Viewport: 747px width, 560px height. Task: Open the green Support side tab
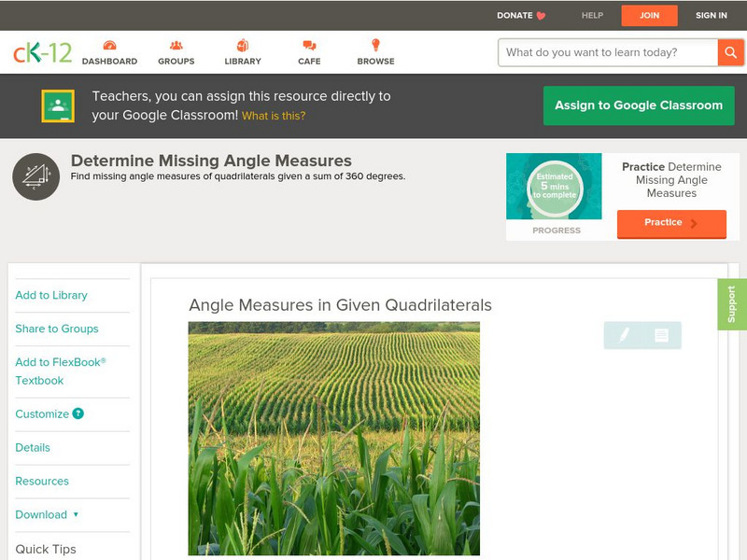tap(732, 304)
